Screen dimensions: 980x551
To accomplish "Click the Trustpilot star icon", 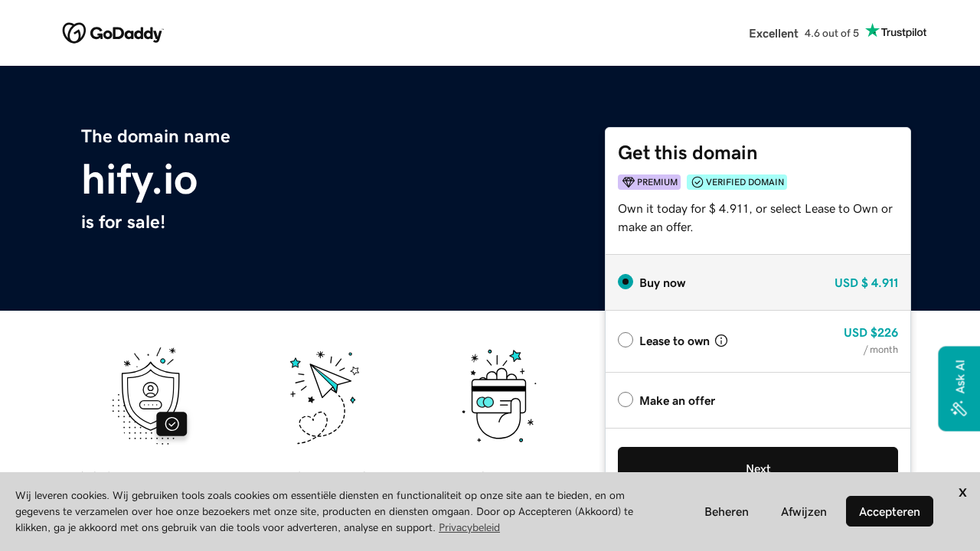I will [x=871, y=30].
